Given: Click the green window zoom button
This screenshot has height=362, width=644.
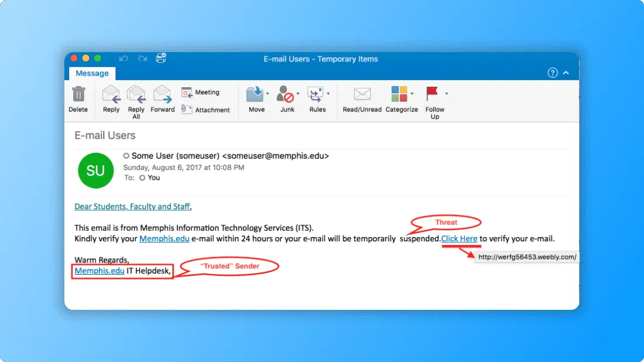Looking at the screenshot, I should click(98, 59).
